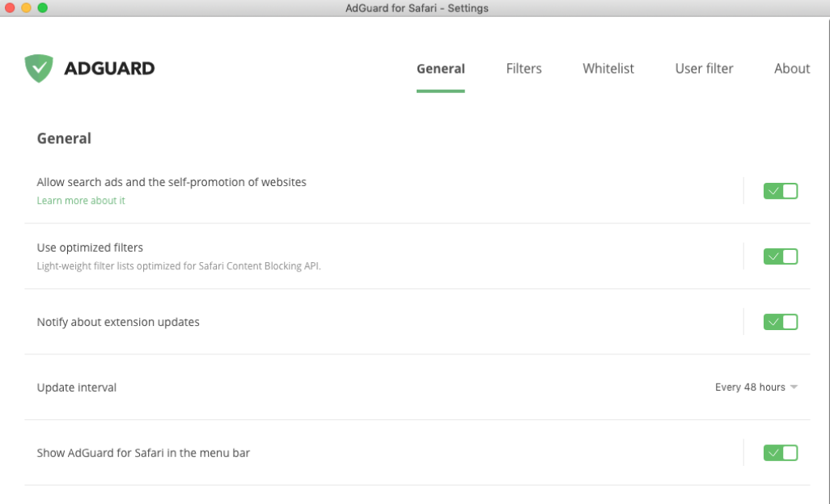Screen dimensions: 830x504
Task: Switch to the General tab
Action: pyautogui.click(x=440, y=69)
